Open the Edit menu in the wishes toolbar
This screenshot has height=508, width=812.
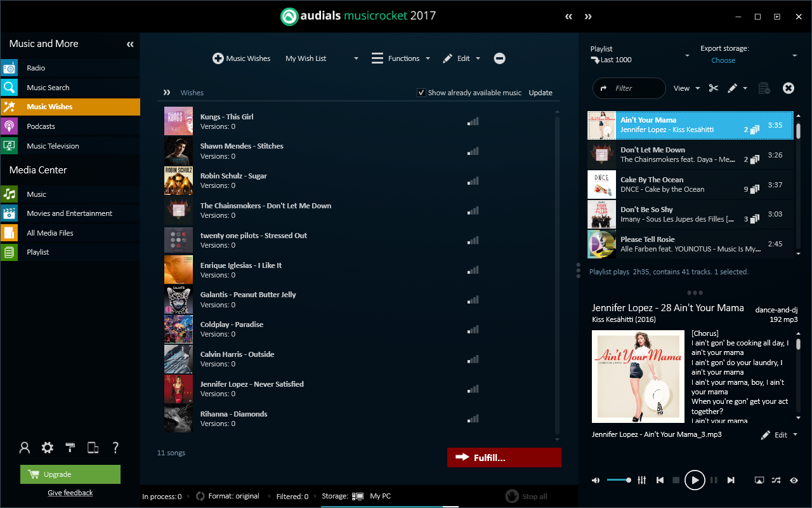coord(462,58)
